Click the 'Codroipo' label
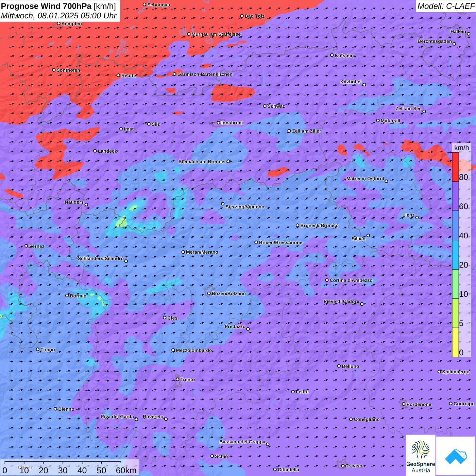 click(x=464, y=404)
